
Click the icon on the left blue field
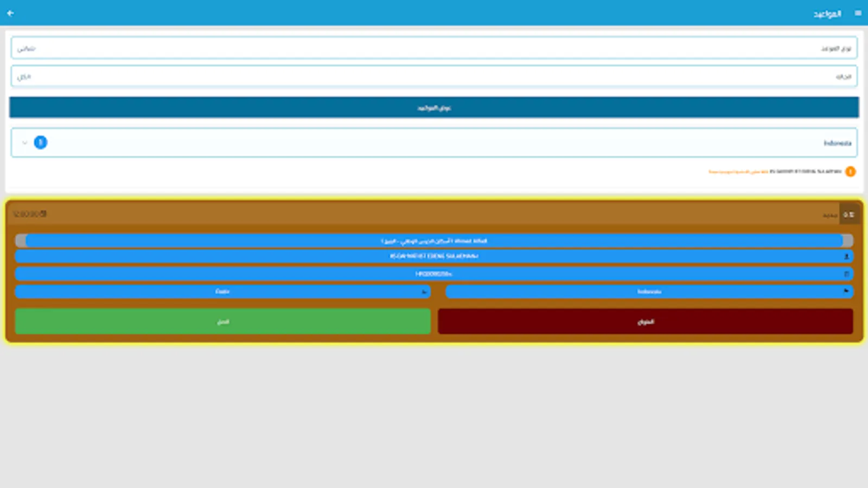click(x=424, y=292)
